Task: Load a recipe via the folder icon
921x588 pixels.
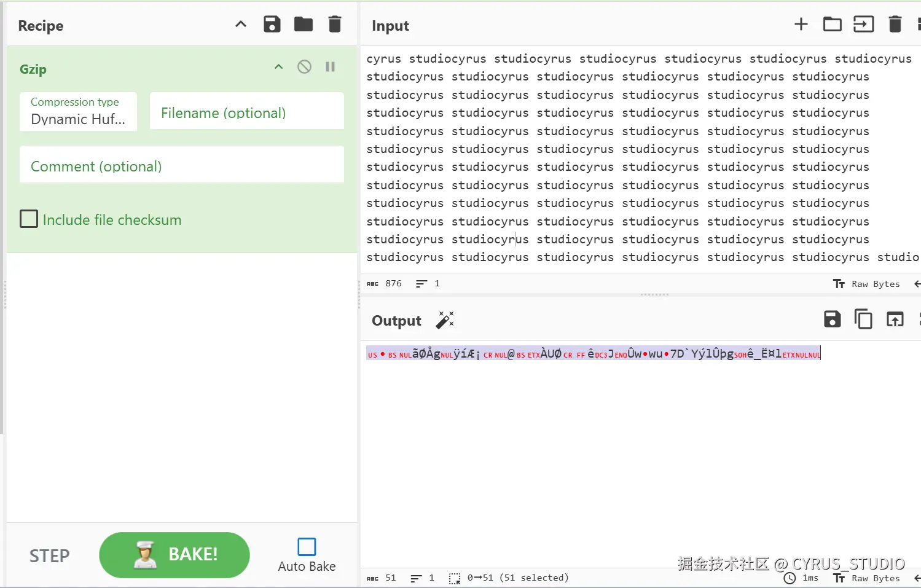Action: coord(304,25)
